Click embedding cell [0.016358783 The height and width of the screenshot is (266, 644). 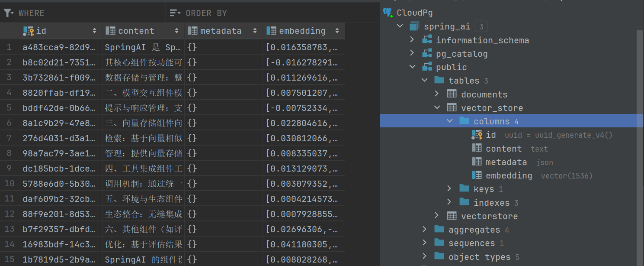304,47
